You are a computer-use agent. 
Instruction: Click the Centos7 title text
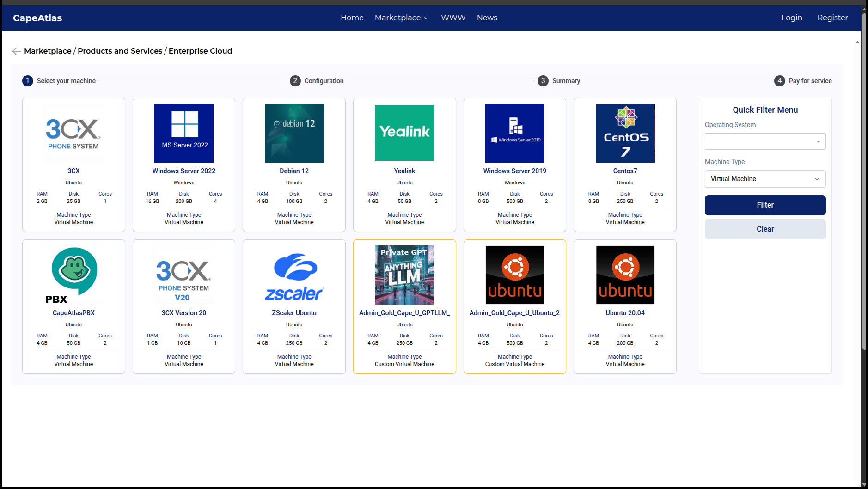coord(625,171)
